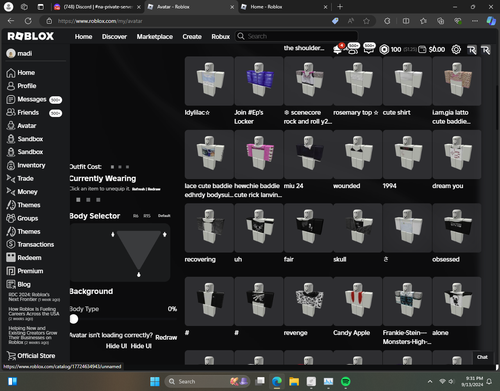Open Premium in the left sidebar
This screenshot has width=500, height=391.
[x=25, y=271]
